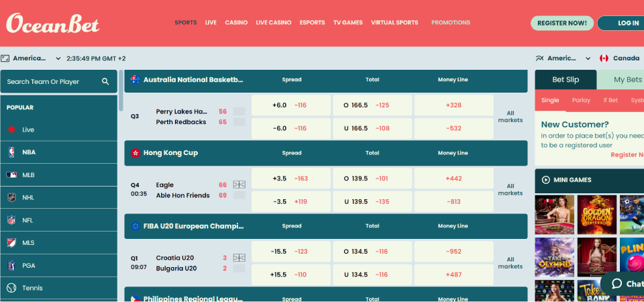Image resolution: width=644 pixels, height=302 pixels.
Task: Choose the NHL shield icon
Action: point(11,198)
